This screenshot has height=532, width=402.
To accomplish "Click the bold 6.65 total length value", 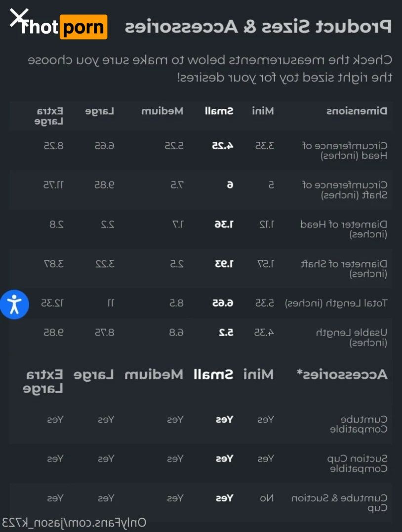I will 223,303.
